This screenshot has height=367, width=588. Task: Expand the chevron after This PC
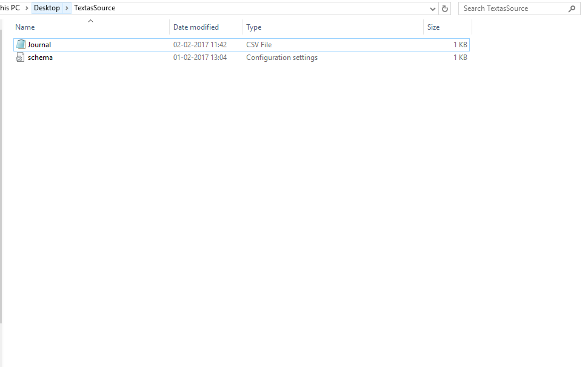[27, 8]
